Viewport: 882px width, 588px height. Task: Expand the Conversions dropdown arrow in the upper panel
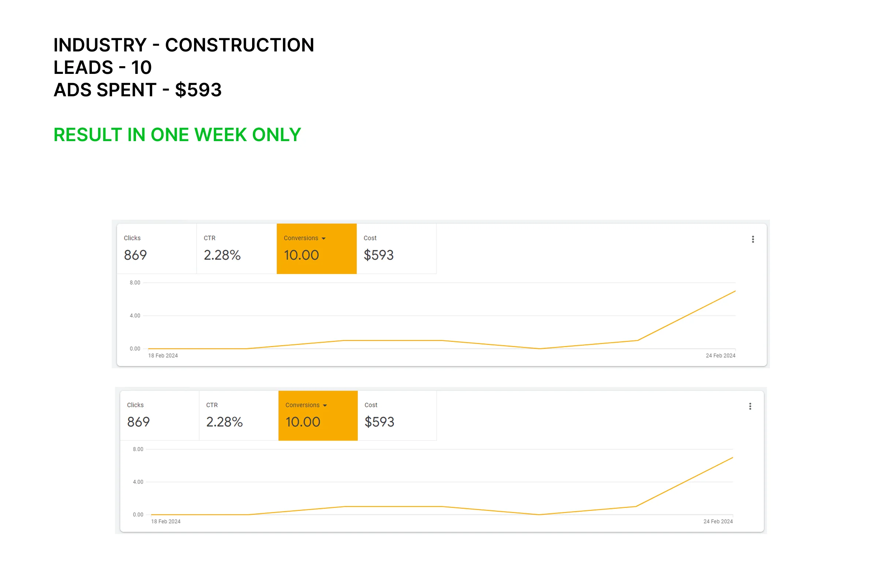coord(324,239)
